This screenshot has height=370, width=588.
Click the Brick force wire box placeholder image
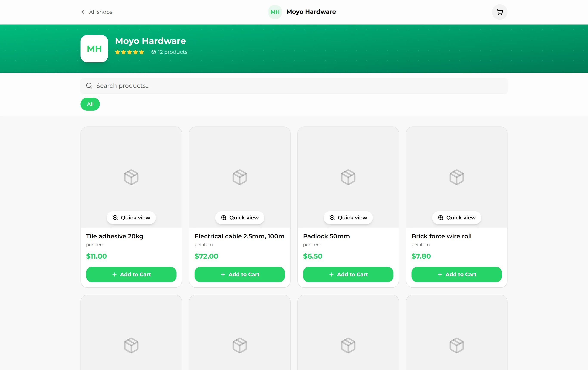[456, 177]
